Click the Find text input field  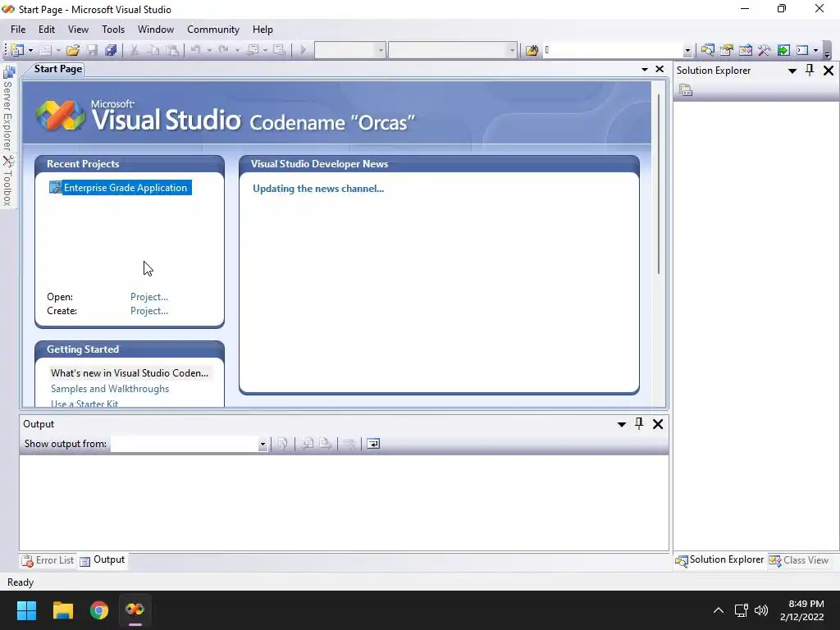[614, 50]
